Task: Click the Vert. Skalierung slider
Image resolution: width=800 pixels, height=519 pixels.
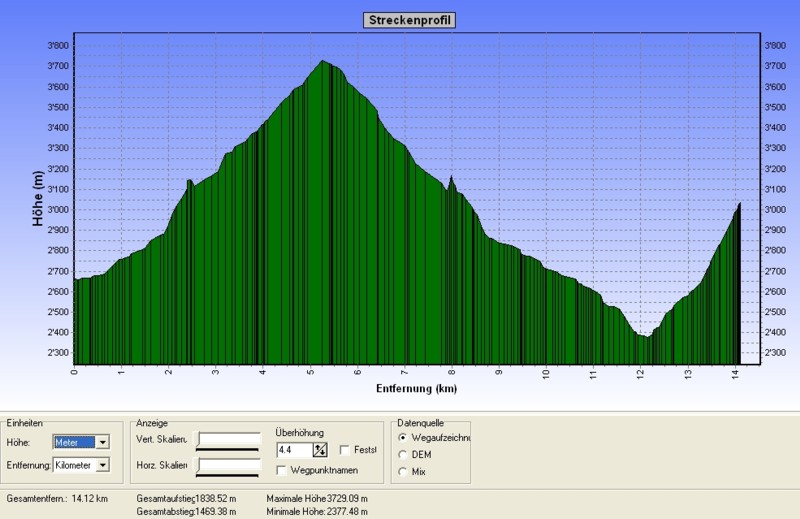Action: [229, 439]
